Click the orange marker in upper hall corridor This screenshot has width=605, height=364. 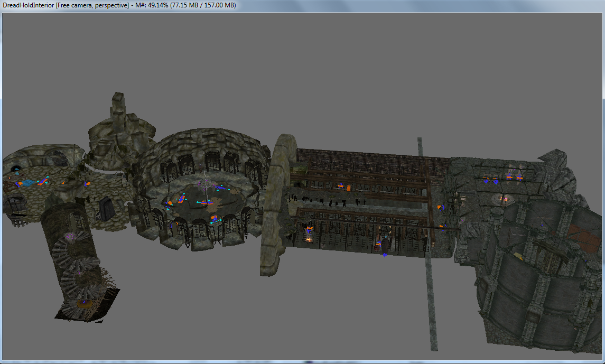[341, 185]
